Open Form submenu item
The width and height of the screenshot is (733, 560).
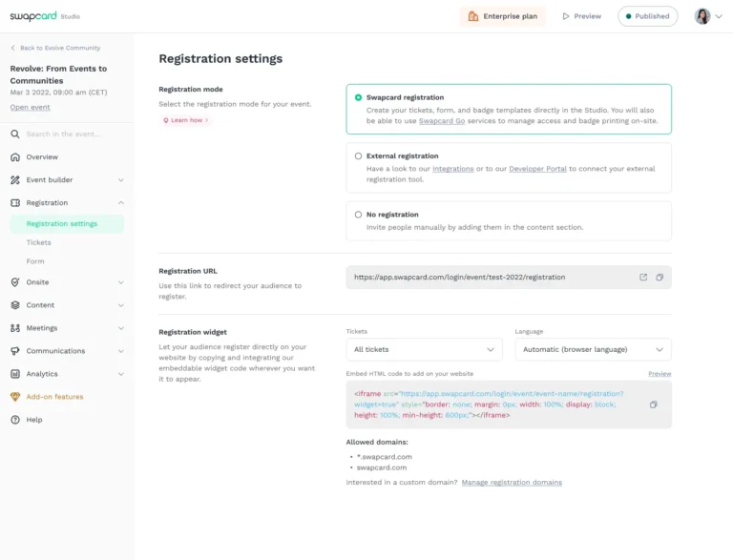tap(35, 261)
